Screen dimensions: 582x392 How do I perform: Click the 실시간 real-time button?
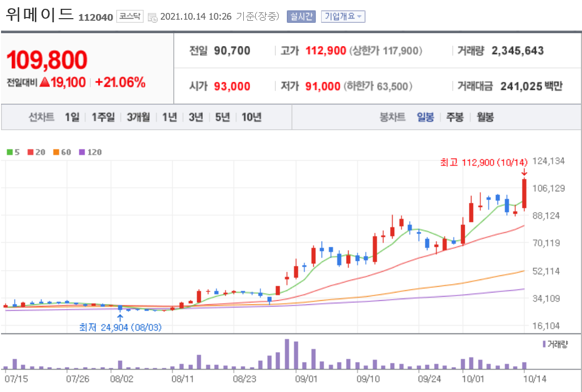[x=301, y=17]
